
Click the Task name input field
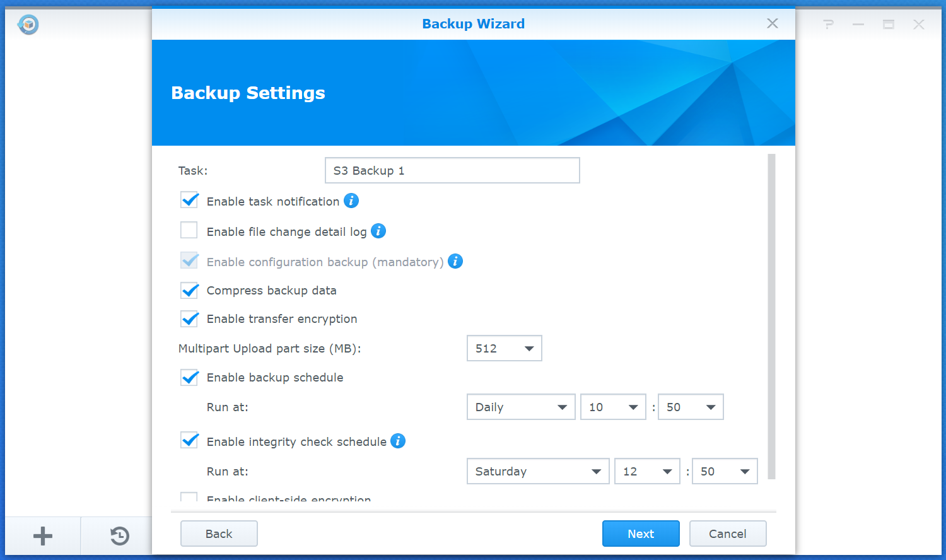tap(452, 170)
